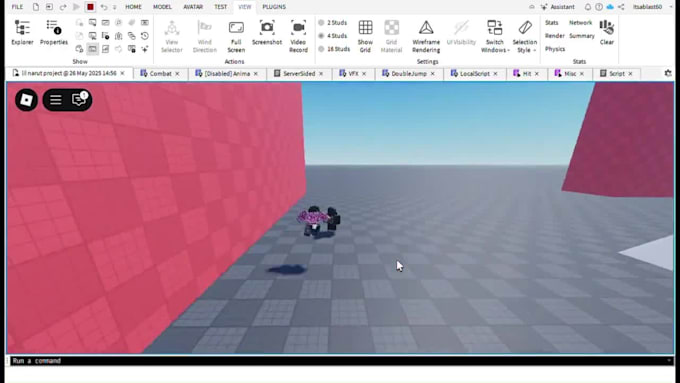This screenshot has width=680, height=383.
Task: Open the Roblox logo menu in viewport
Action: coord(26,100)
